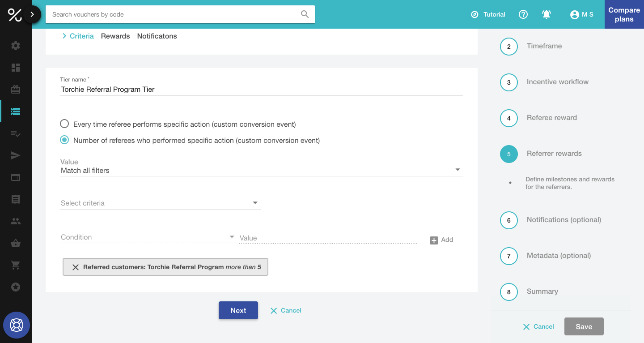644x343 pixels.
Task: Select "Number of referees who performed" option
Action: click(x=64, y=140)
